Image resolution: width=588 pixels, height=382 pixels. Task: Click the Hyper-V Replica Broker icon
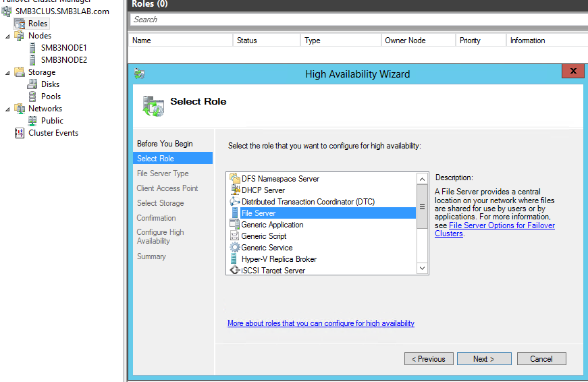click(x=234, y=259)
